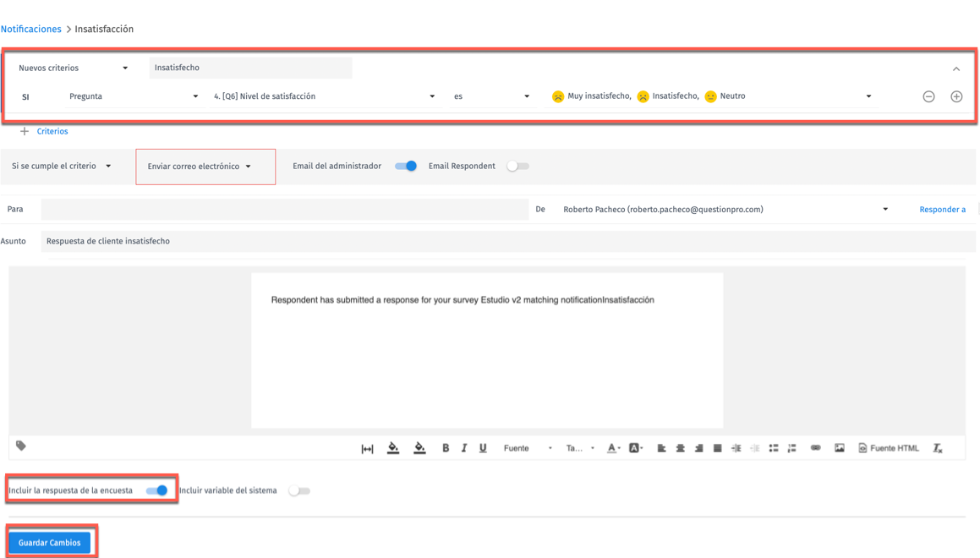Align text left

(661, 448)
